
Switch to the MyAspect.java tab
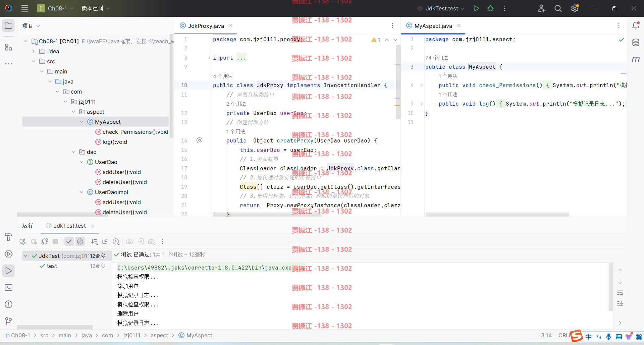point(433,26)
